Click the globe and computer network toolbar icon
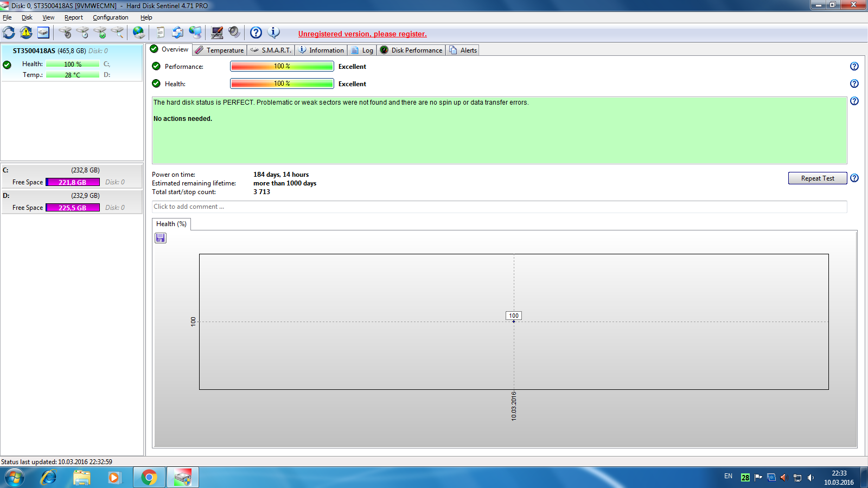The width and height of the screenshot is (868, 488). pyautogui.click(x=195, y=33)
